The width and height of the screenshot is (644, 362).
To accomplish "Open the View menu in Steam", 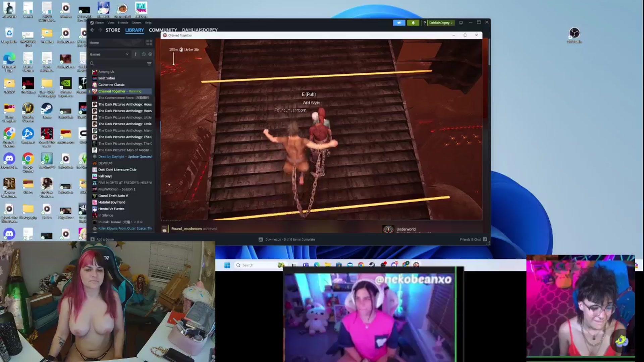I will pos(111,23).
